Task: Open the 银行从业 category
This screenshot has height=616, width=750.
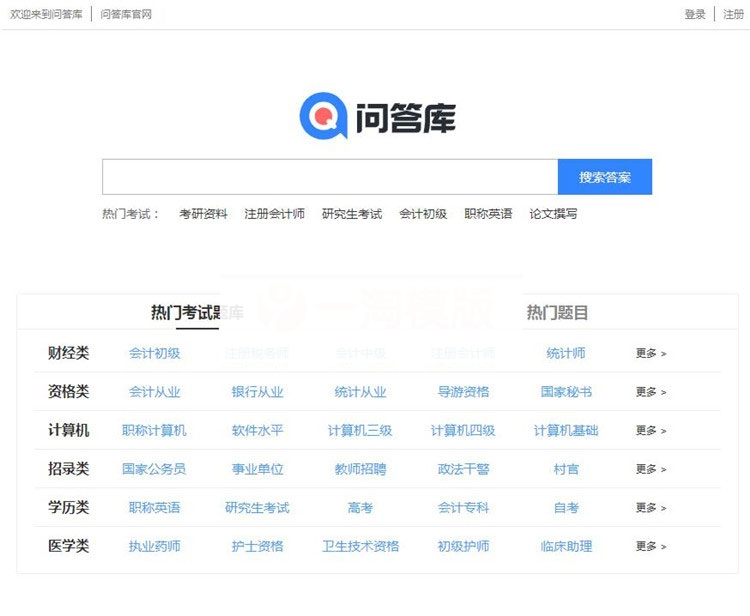Action: (x=257, y=392)
